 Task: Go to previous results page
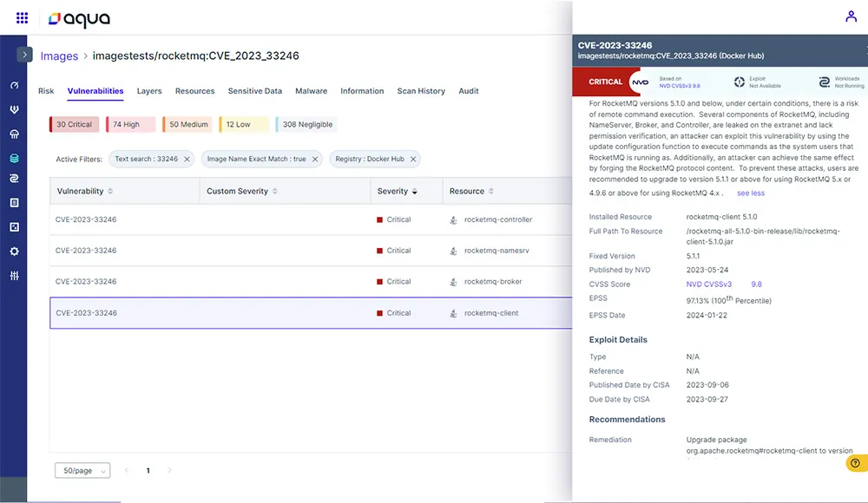point(127,470)
